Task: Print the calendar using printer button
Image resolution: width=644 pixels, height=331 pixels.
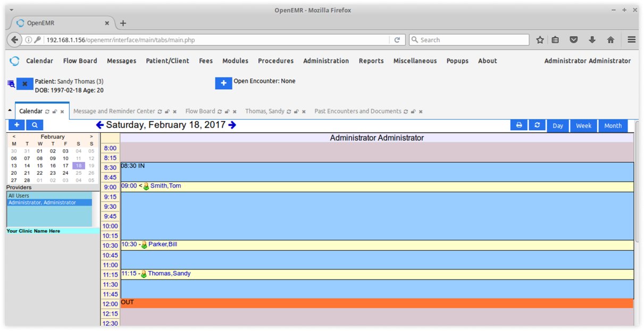Action: (519, 125)
